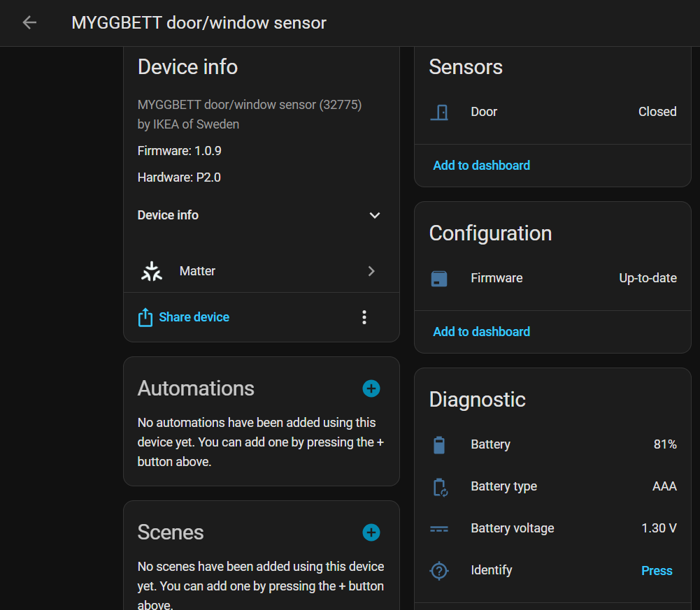The height and width of the screenshot is (610, 700).
Task: Open the Battery voltage entity
Action: (x=552, y=528)
